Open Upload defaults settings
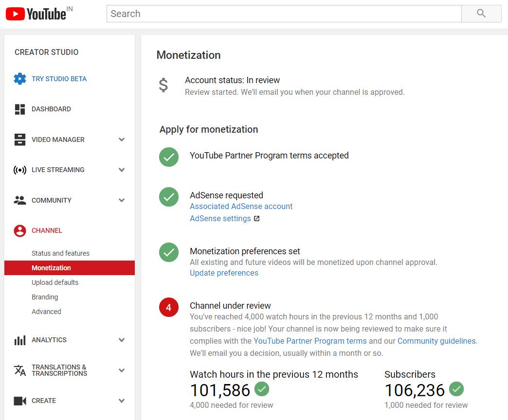Image resolution: width=508 pixels, height=420 pixels. point(55,282)
